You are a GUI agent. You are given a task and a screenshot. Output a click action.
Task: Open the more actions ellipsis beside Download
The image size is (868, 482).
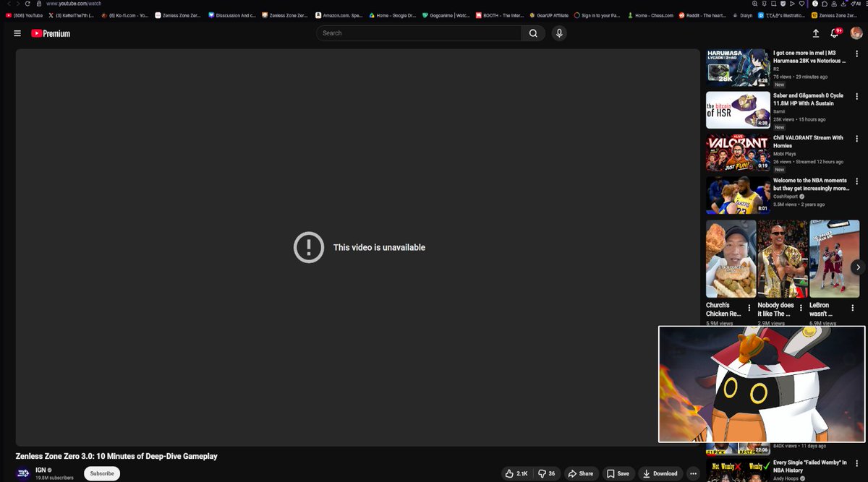point(694,473)
